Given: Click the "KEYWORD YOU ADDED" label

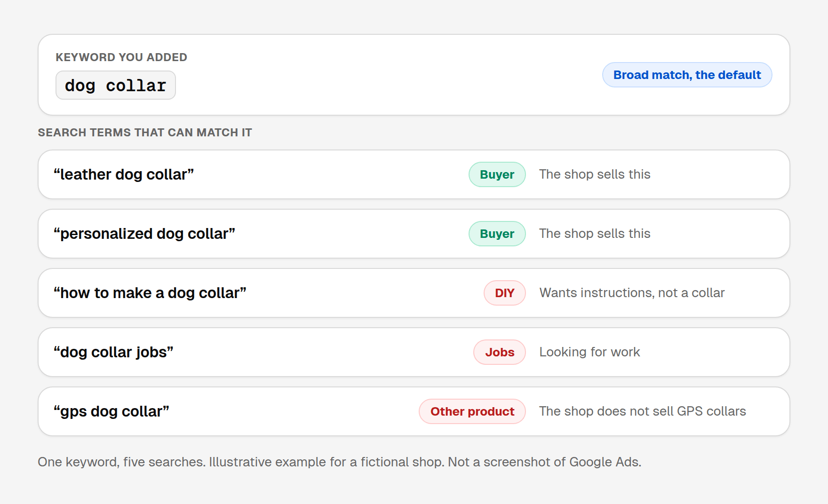Looking at the screenshot, I should tap(121, 57).
